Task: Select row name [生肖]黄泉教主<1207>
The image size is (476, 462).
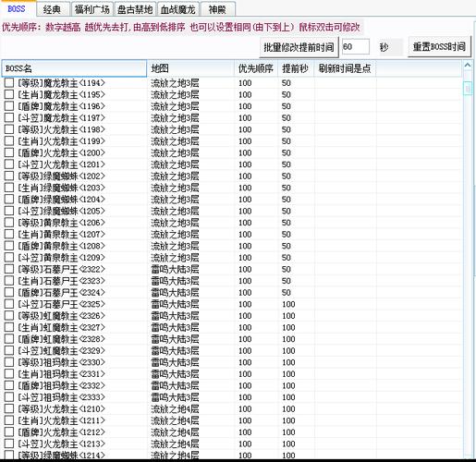Action: [61, 235]
